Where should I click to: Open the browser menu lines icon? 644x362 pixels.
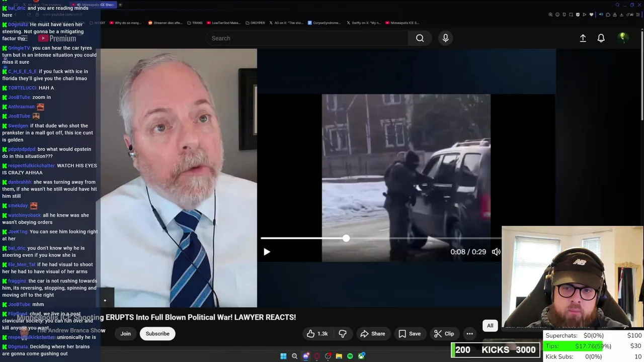(638, 15)
